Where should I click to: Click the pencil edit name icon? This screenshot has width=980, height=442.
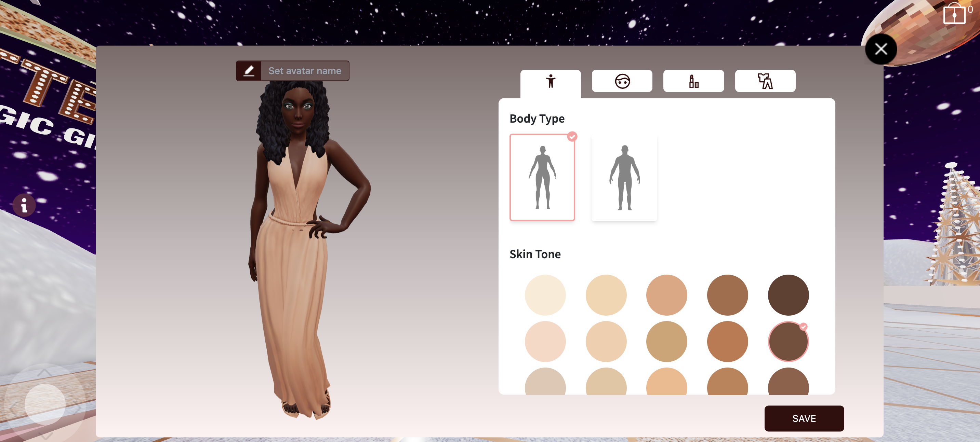[249, 71]
